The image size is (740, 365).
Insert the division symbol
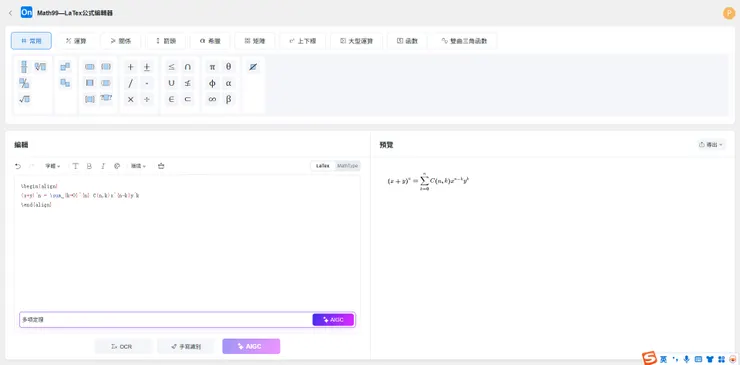coord(147,100)
